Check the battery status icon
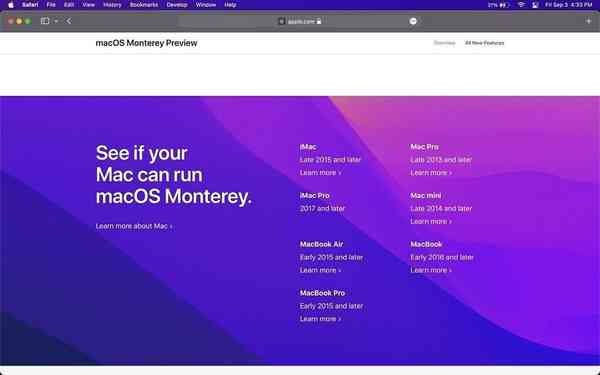Image resolution: width=600 pixels, height=375 pixels. pyautogui.click(x=504, y=5)
